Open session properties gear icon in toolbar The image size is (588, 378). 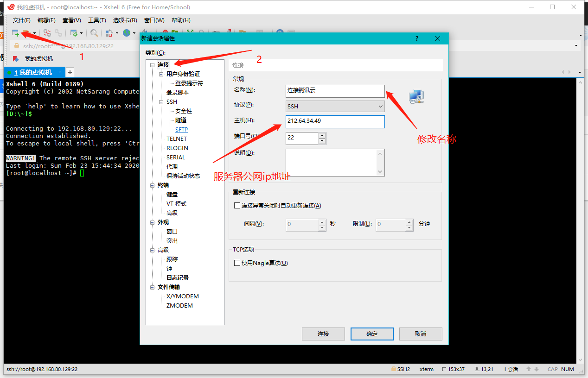click(x=74, y=33)
